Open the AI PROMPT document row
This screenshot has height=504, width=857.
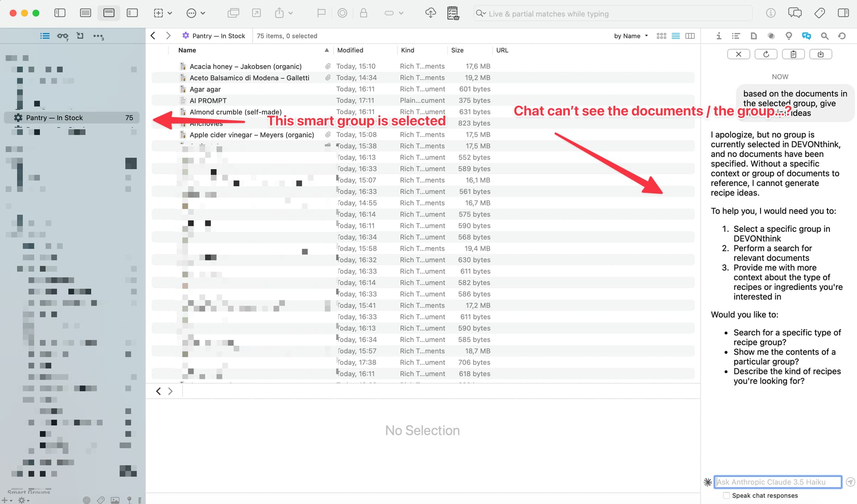[x=208, y=101]
